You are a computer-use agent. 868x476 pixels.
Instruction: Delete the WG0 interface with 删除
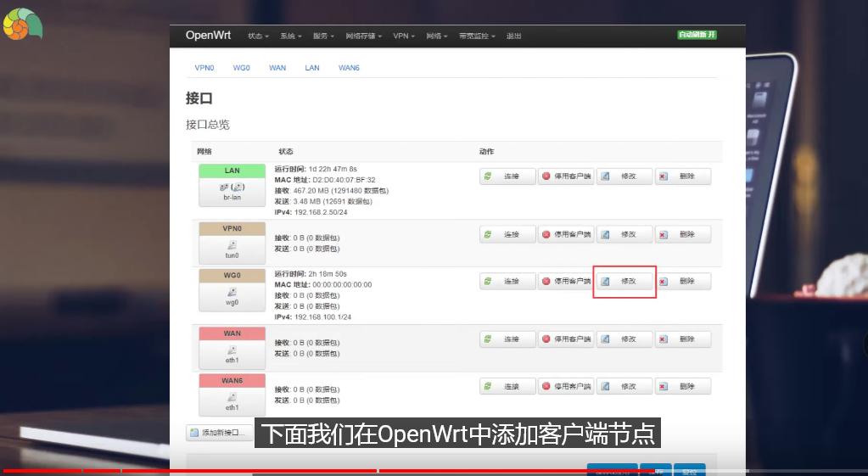coord(683,281)
